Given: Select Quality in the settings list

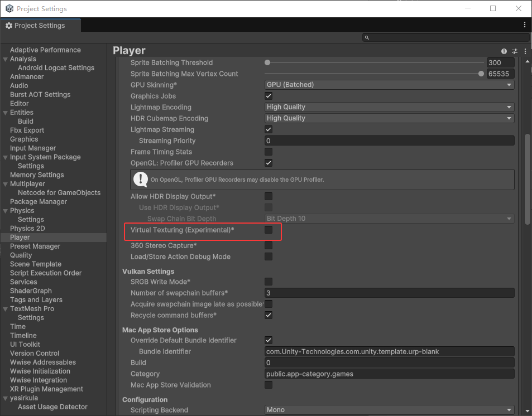Looking at the screenshot, I should (21, 255).
